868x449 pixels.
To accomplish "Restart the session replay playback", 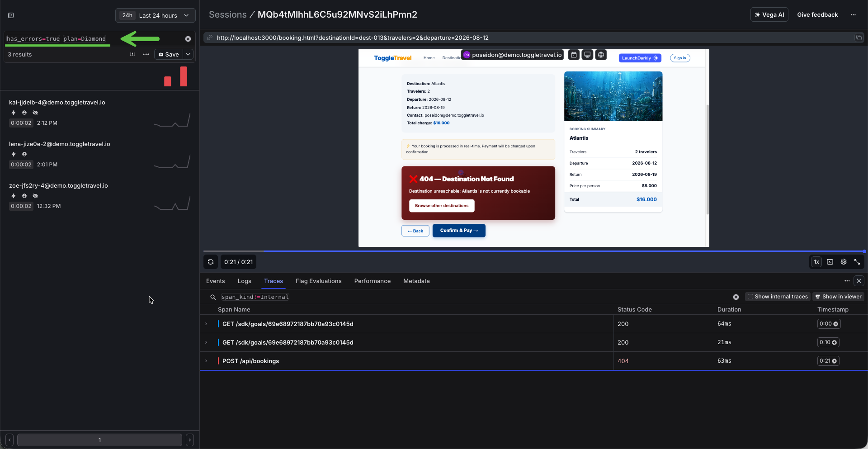I will pos(211,262).
